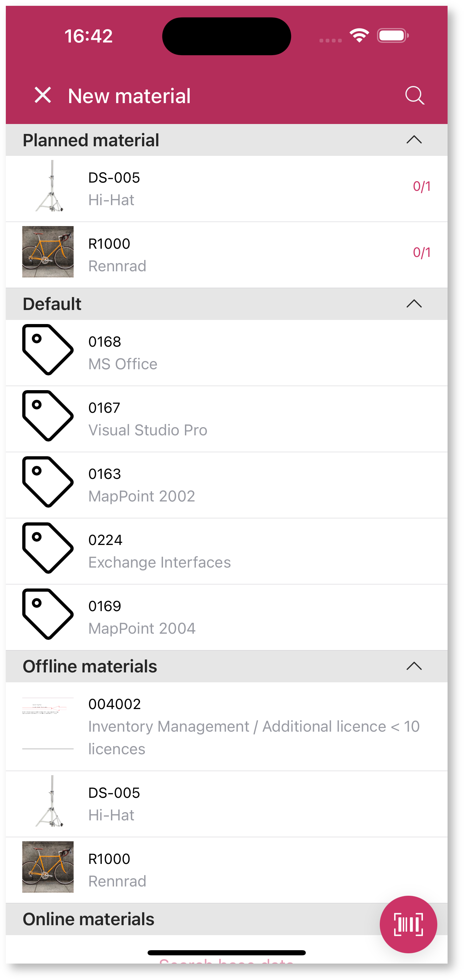Choose the 0/1 count for planned Rennrad
Viewport: 464px width, 980px height.
click(x=422, y=252)
